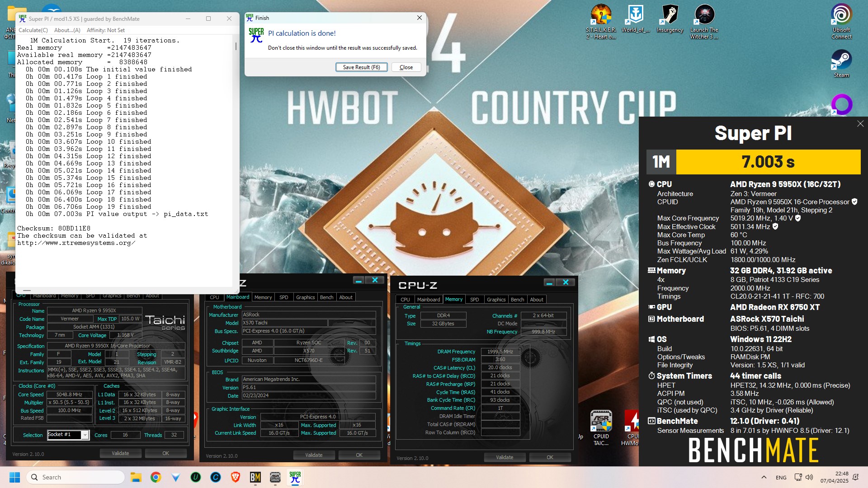Open notification bell in taskbar

click(x=856, y=477)
